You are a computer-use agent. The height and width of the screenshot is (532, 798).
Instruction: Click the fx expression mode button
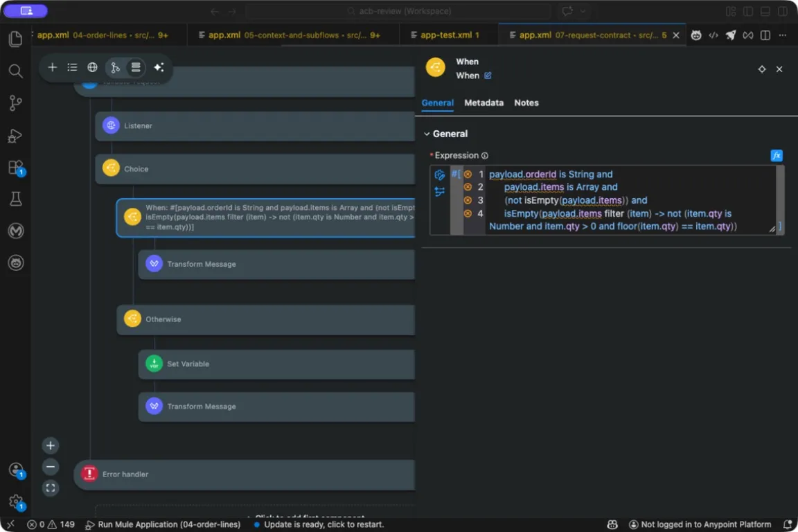(776, 156)
